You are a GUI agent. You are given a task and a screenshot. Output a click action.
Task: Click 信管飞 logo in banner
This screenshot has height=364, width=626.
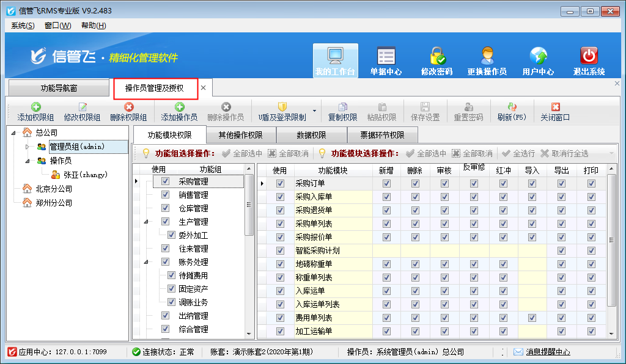pos(64,56)
